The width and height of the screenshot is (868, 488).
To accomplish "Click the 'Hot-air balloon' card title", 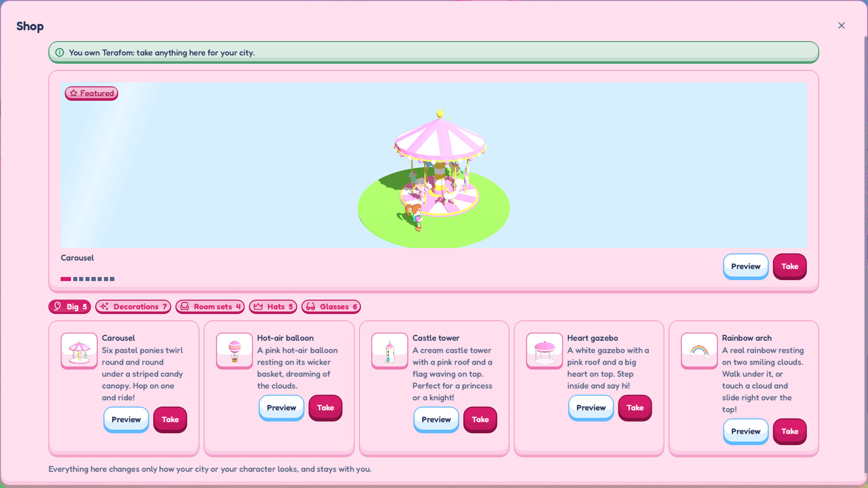I will point(285,338).
